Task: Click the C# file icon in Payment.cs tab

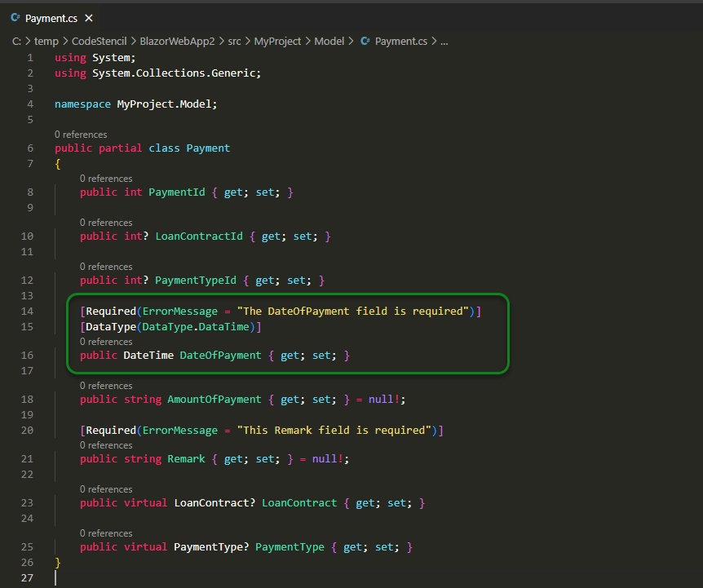Action: 15,18
